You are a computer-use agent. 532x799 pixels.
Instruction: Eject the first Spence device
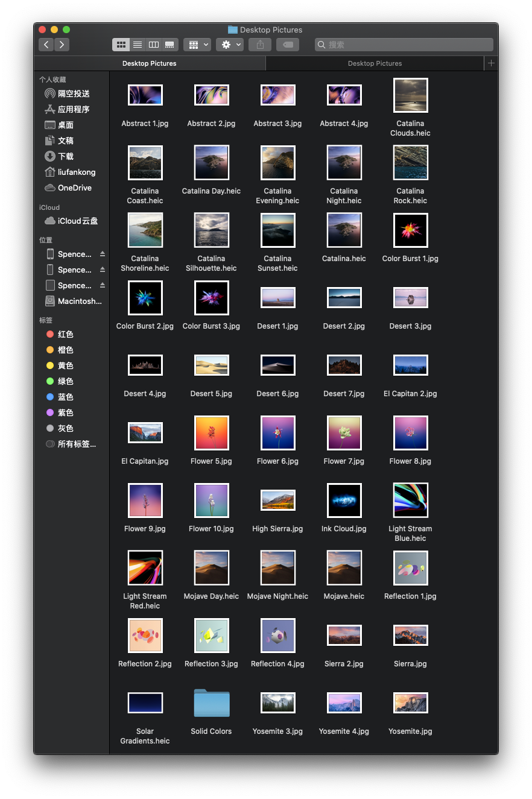coord(103,254)
